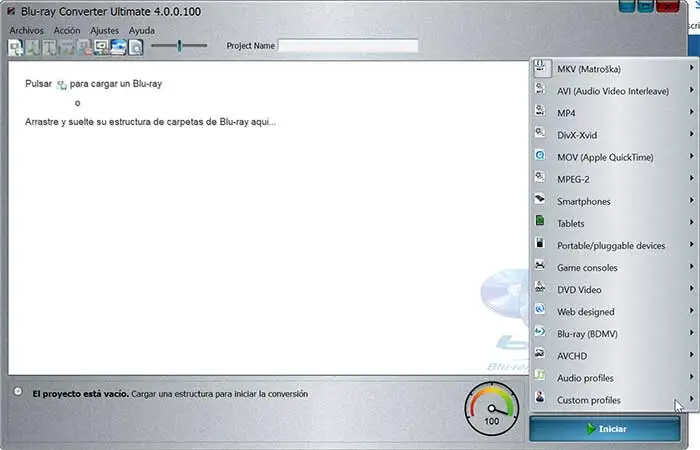The image size is (700, 450).
Task: Click the document log toolbar icon
Action: click(x=136, y=47)
